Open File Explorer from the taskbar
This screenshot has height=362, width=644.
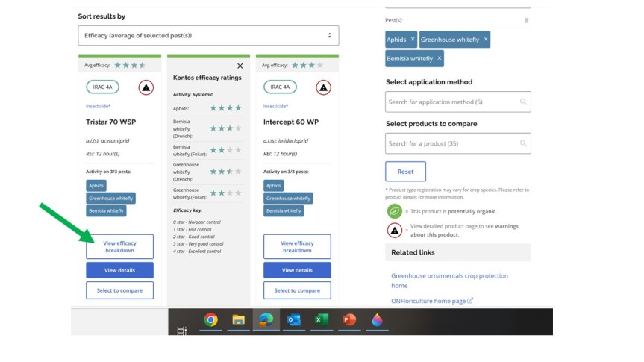238,319
